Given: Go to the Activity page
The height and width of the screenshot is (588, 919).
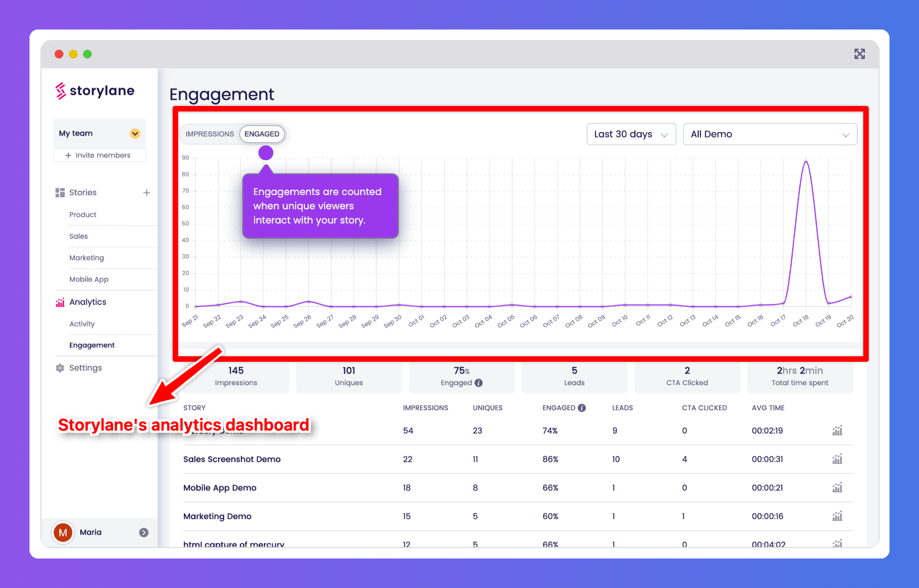Looking at the screenshot, I should click(x=82, y=324).
